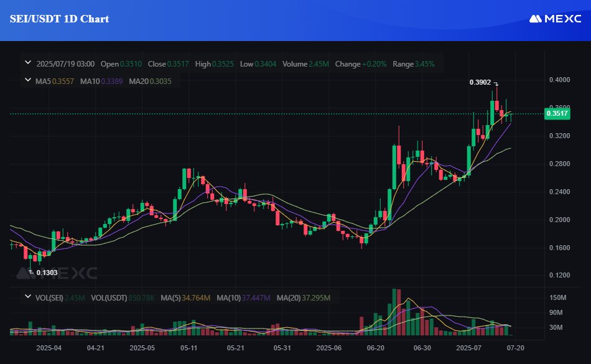Click the 0.2800 price axis label
591x364 pixels.
559,164
